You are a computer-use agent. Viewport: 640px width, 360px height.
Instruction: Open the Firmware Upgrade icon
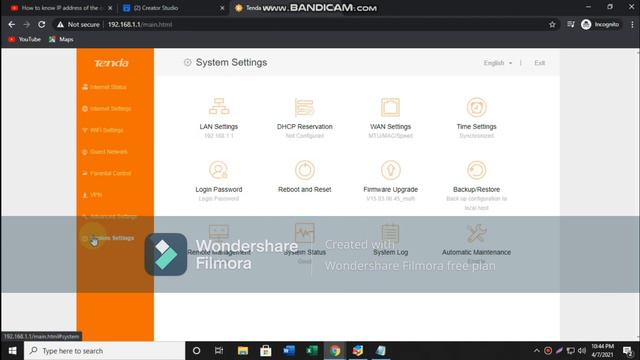(x=391, y=170)
